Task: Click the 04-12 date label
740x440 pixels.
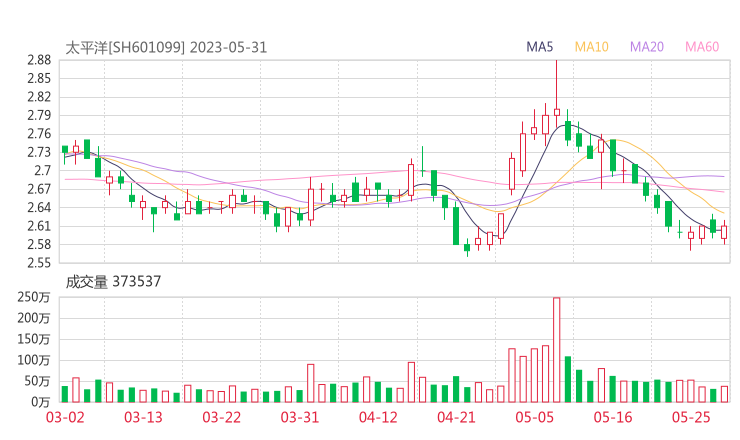Action: point(378,417)
